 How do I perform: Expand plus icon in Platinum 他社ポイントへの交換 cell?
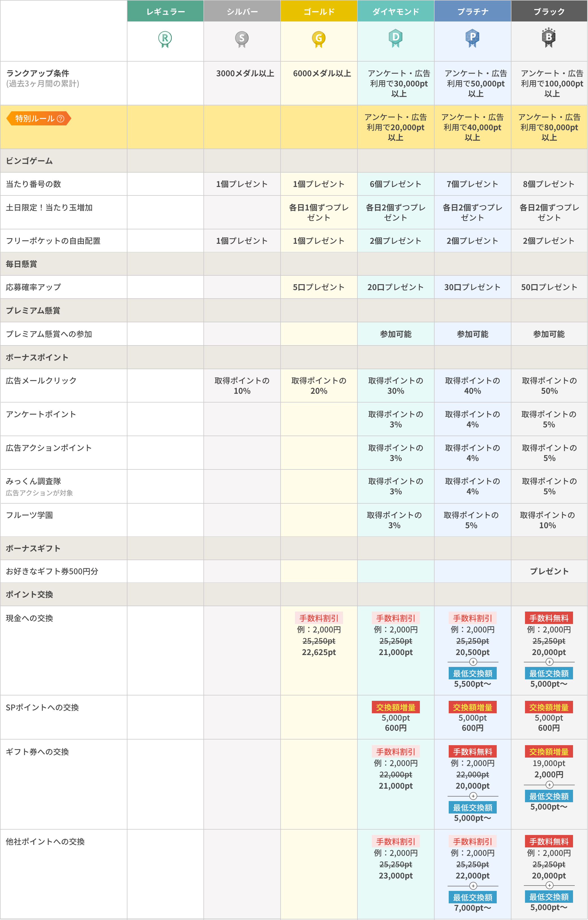click(x=473, y=886)
